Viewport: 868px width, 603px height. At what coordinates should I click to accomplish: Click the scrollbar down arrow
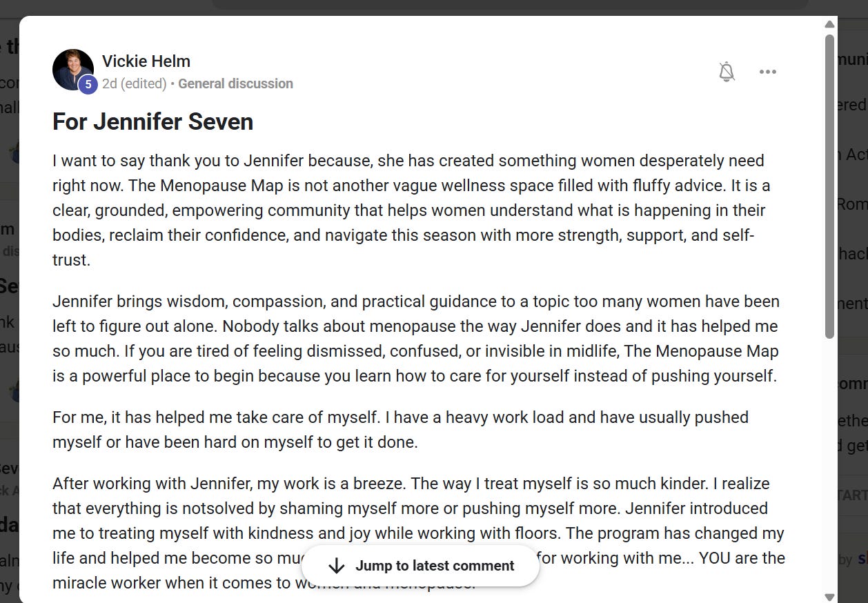click(829, 597)
